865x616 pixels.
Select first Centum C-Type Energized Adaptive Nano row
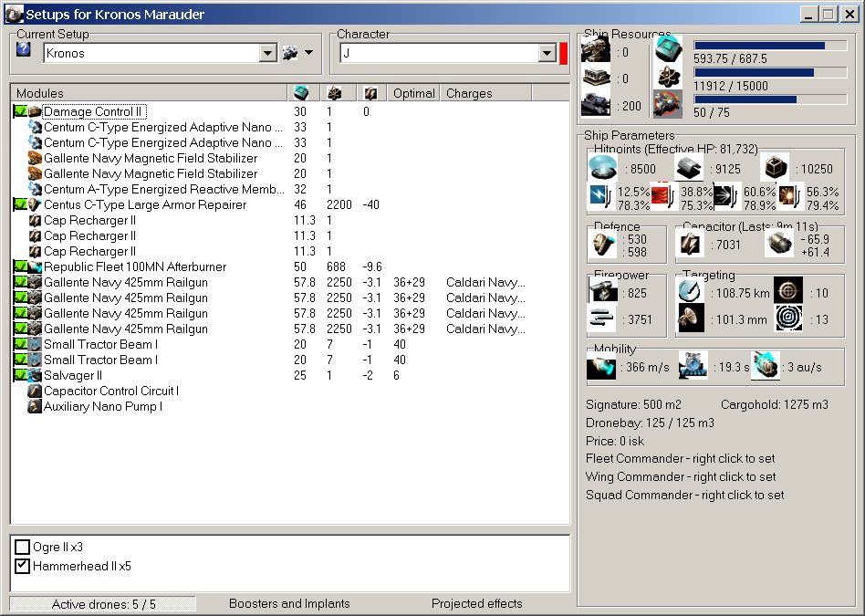pos(162,127)
